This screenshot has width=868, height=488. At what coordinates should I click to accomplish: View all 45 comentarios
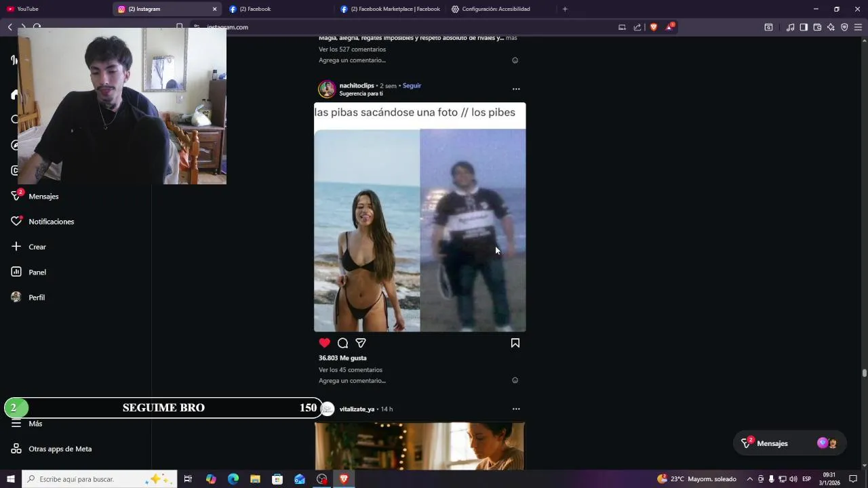(x=351, y=370)
